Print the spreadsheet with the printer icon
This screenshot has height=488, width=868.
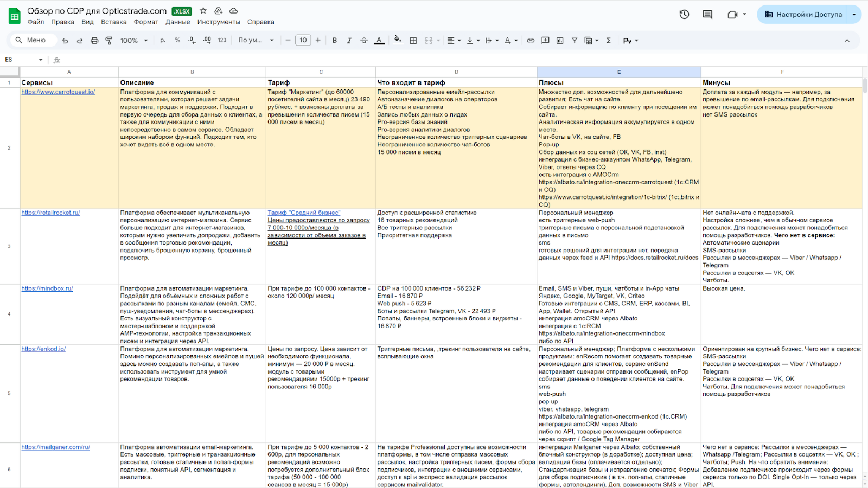(94, 41)
